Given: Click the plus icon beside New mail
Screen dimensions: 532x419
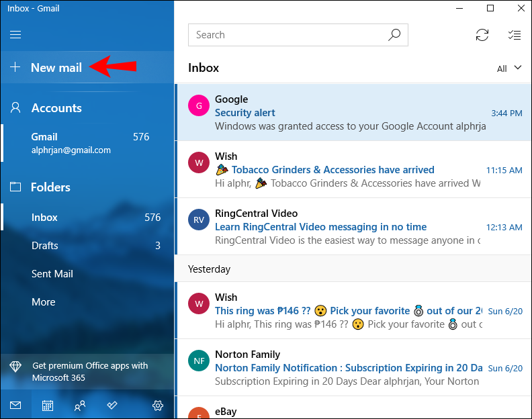Looking at the screenshot, I should (15, 67).
